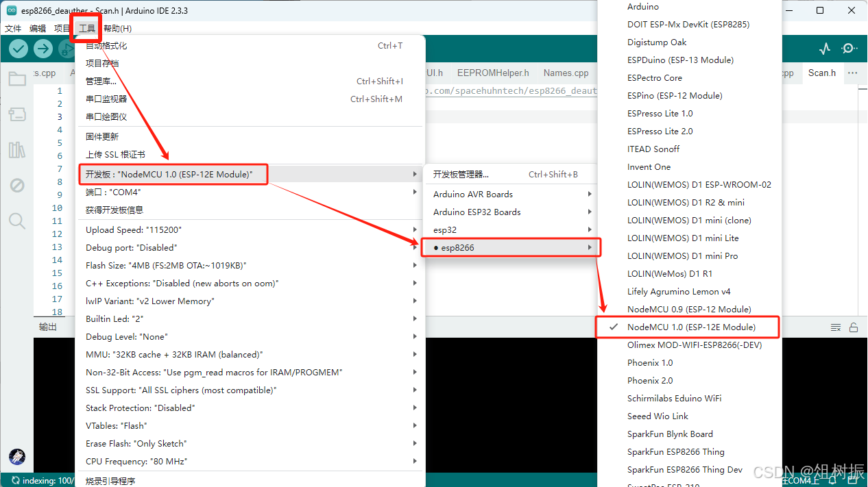Switch to the Scan.h tab

point(821,73)
